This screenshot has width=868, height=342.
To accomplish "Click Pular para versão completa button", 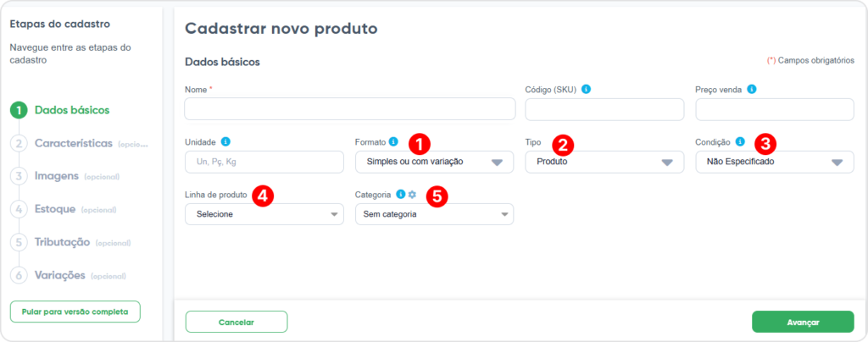I will 75,312.
